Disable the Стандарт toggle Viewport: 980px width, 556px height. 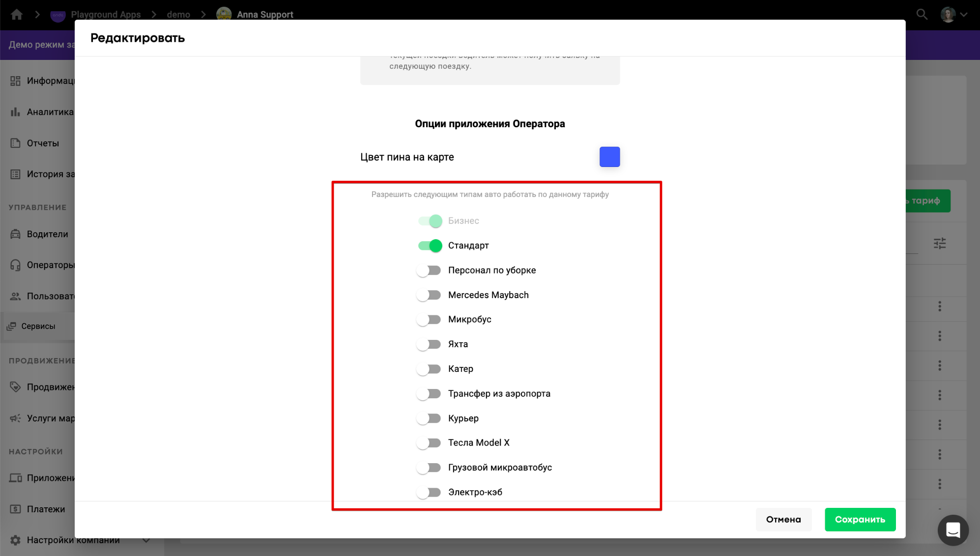point(430,246)
